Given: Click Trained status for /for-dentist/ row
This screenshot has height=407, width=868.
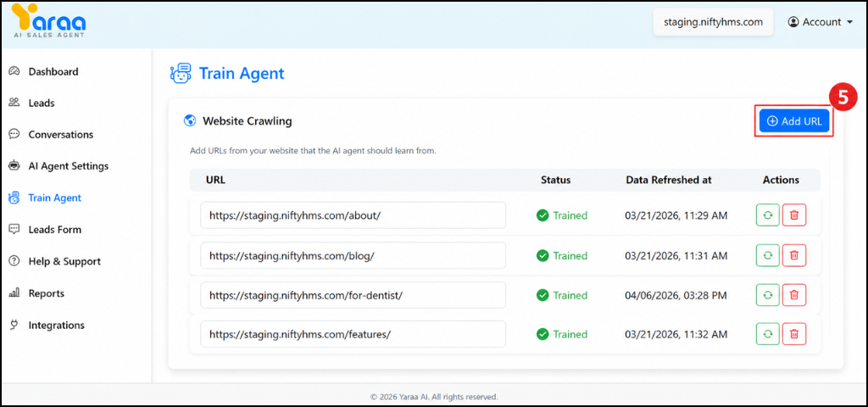Looking at the screenshot, I should 562,295.
